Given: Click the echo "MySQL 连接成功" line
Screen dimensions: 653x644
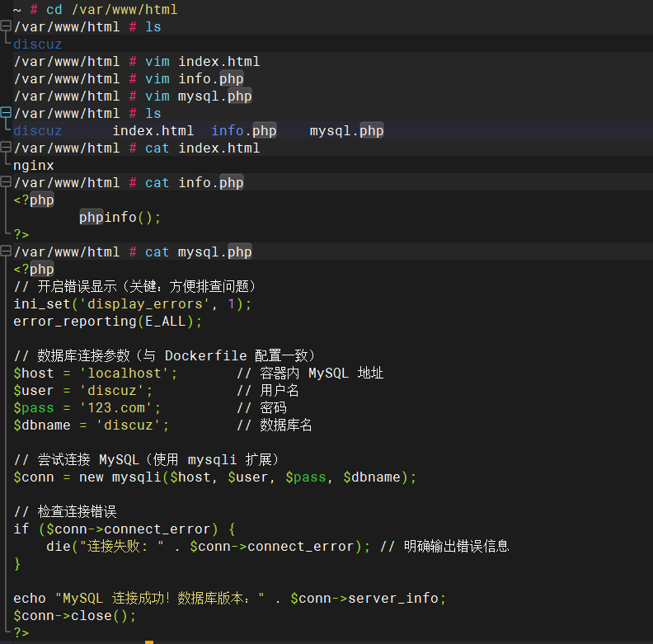Looking at the screenshot, I should point(229,598).
